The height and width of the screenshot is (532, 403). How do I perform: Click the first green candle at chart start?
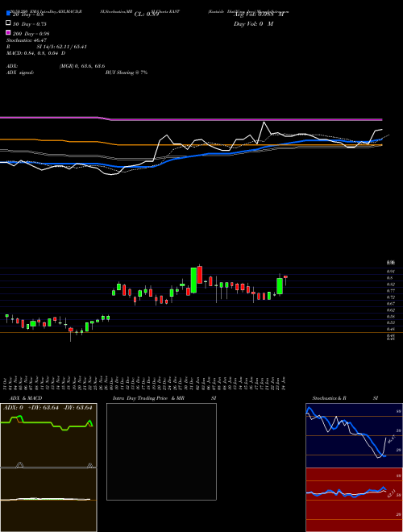coord(6,318)
